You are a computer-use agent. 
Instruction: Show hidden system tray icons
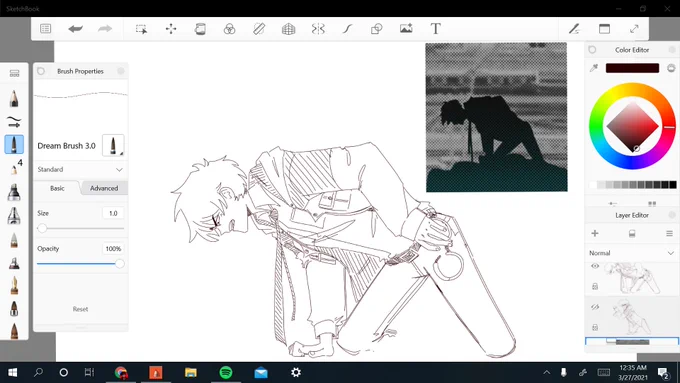tap(546, 372)
